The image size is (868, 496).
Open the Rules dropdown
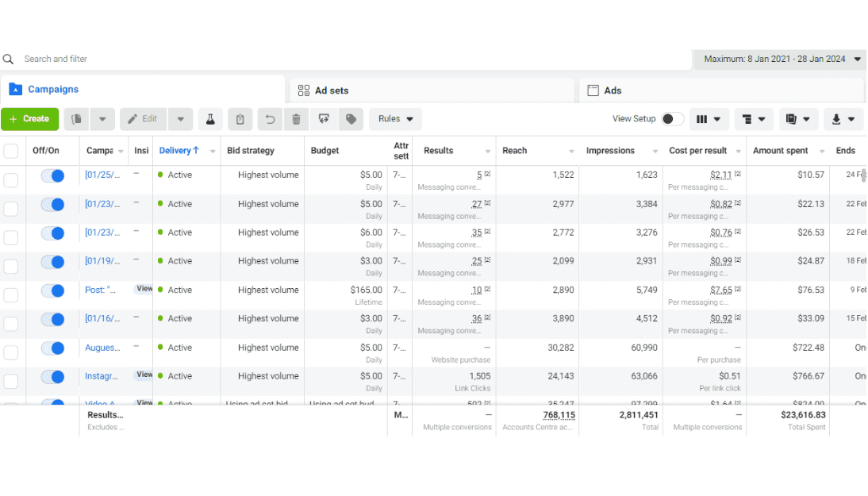tap(395, 119)
